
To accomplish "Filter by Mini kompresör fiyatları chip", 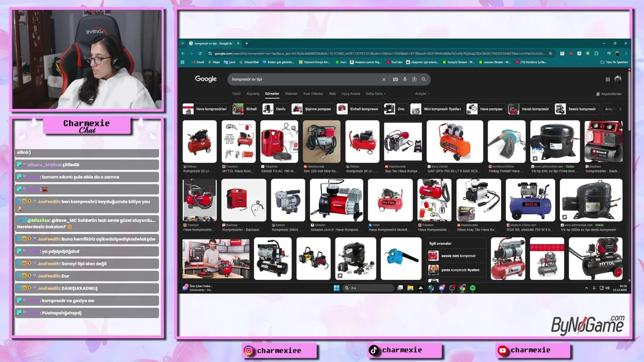I will [436, 109].
